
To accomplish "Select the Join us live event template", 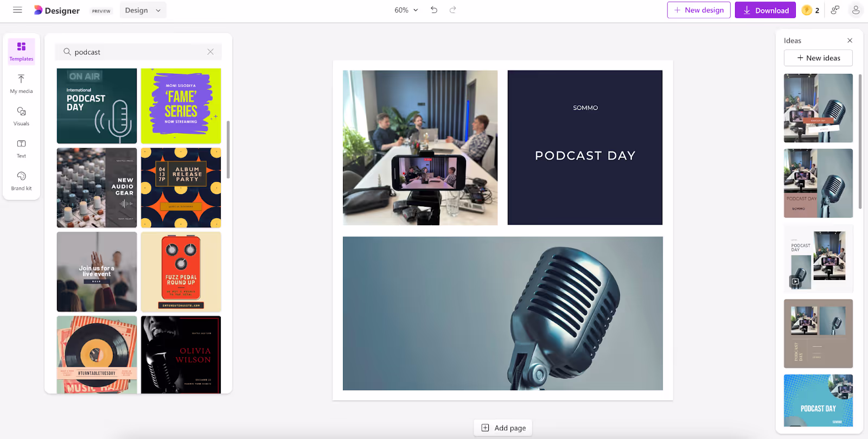I will coord(97,272).
